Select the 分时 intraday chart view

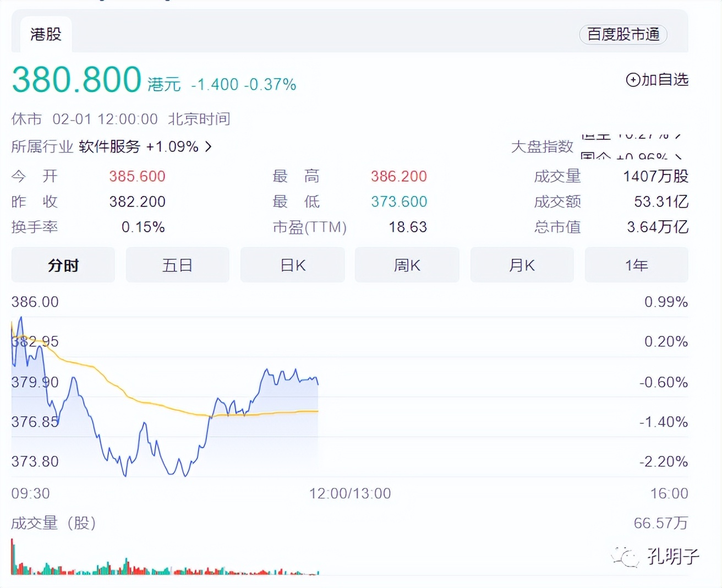(62, 265)
